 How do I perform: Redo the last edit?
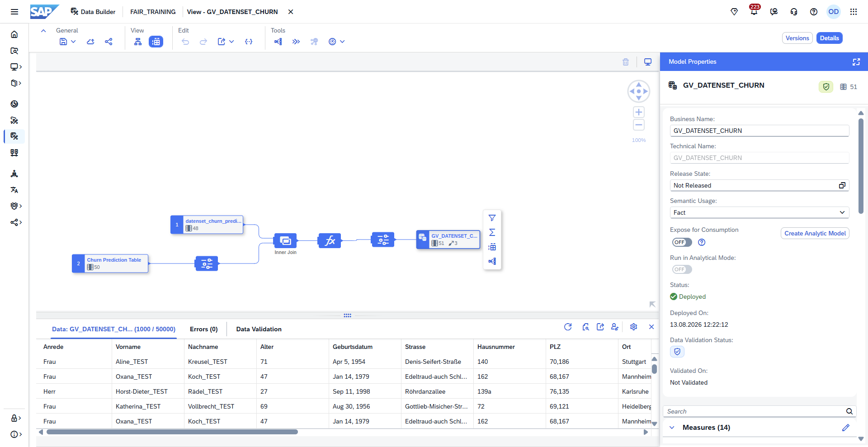pos(203,42)
